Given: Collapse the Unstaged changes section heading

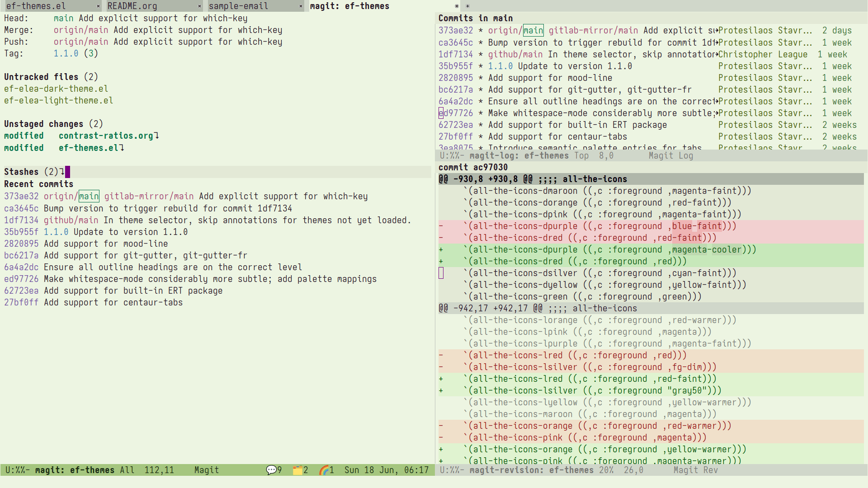Looking at the screenshot, I should coord(53,124).
